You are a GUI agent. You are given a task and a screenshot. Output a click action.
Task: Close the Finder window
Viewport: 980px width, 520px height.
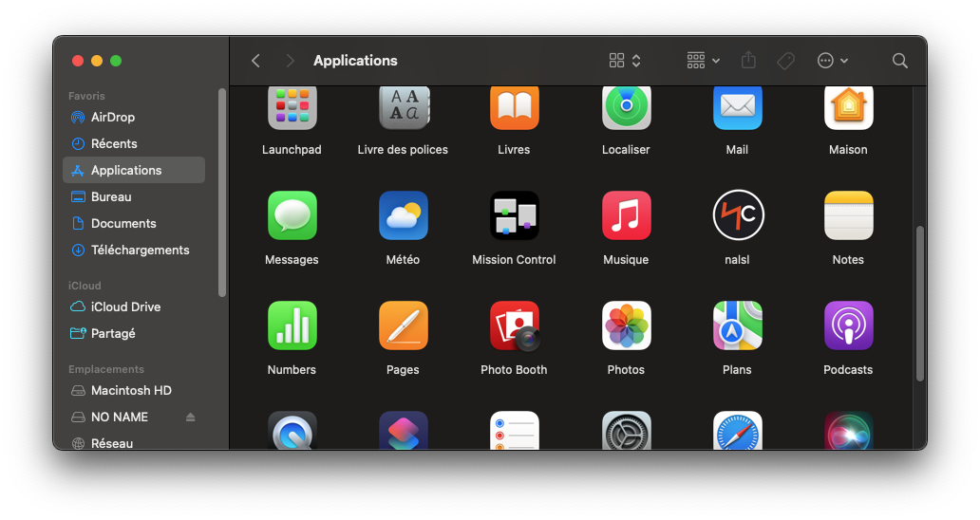point(78,61)
